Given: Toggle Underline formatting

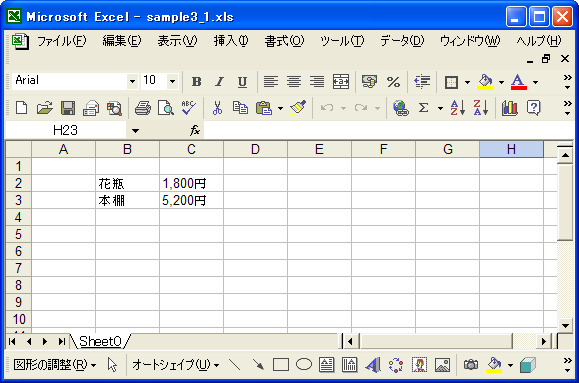Looking at the screenshot, I should [242, 82].
